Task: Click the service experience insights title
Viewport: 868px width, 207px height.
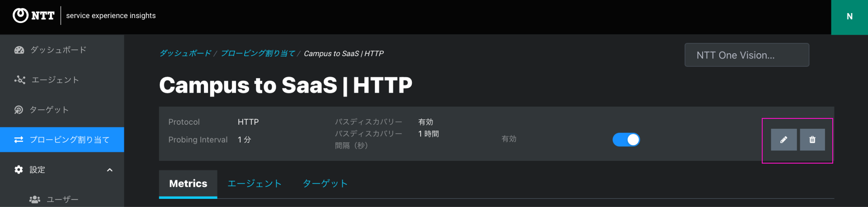Action: coord(111,15)
